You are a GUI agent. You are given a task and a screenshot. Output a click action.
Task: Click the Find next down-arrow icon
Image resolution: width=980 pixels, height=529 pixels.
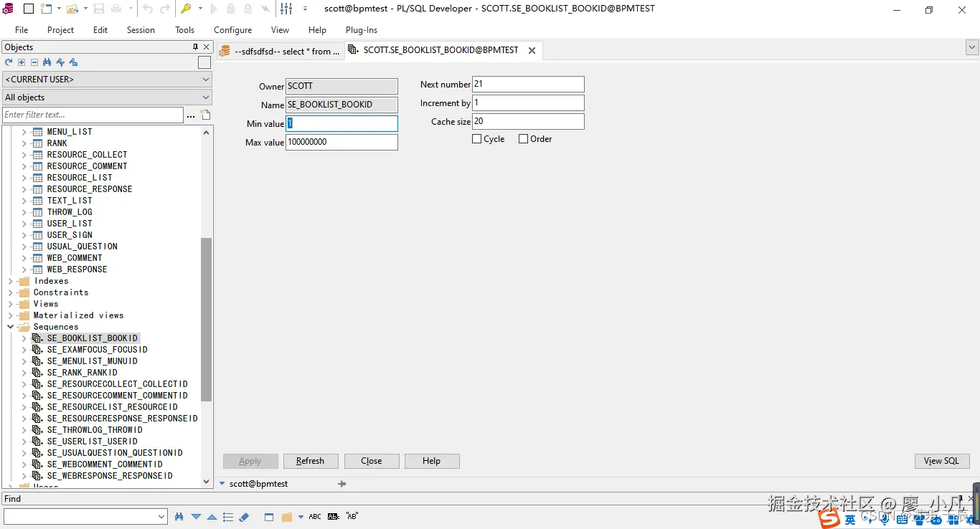[x=195, y=516]
